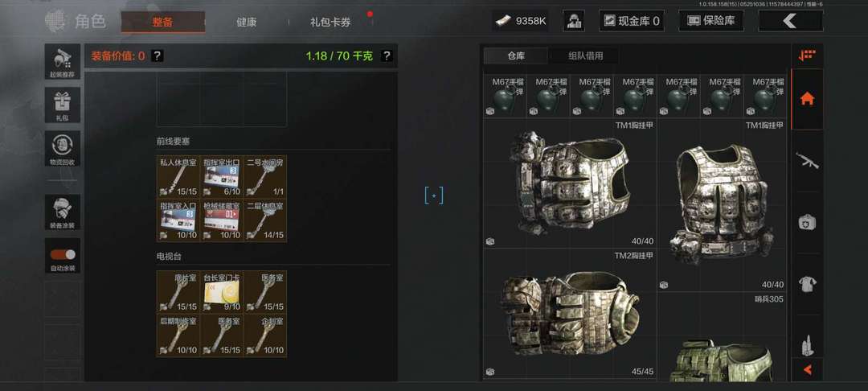Select the 台长室门卡 yellow card
This screenshot has width=868, height=391.
(x=222, y=291)
